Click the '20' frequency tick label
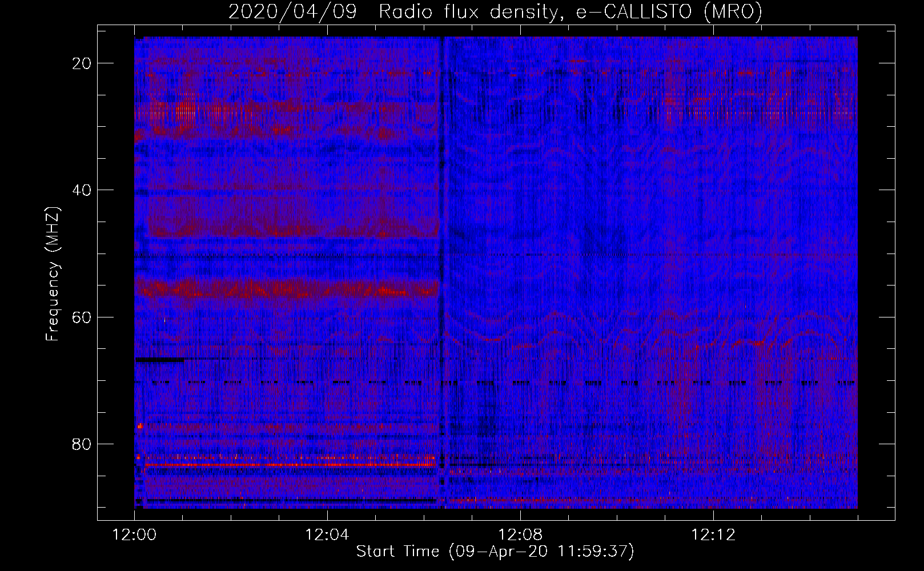Screen dimensions: 924x571 tap(82, 63)
